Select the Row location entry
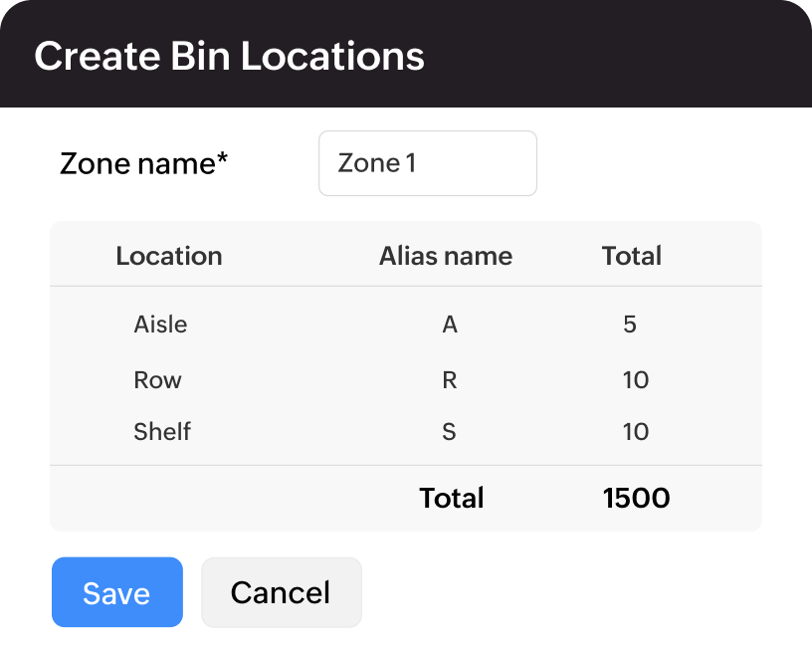The image size is (812, 653). (x=158, y=379)
